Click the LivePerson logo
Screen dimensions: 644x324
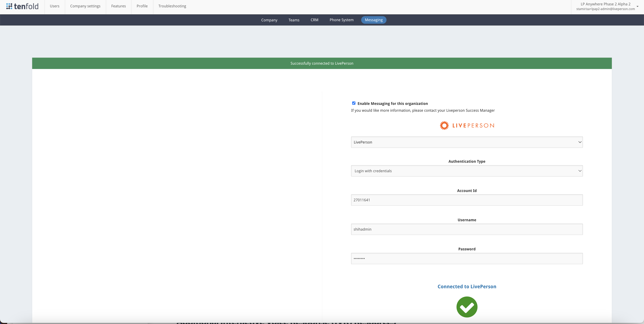(x=466, y=125)
